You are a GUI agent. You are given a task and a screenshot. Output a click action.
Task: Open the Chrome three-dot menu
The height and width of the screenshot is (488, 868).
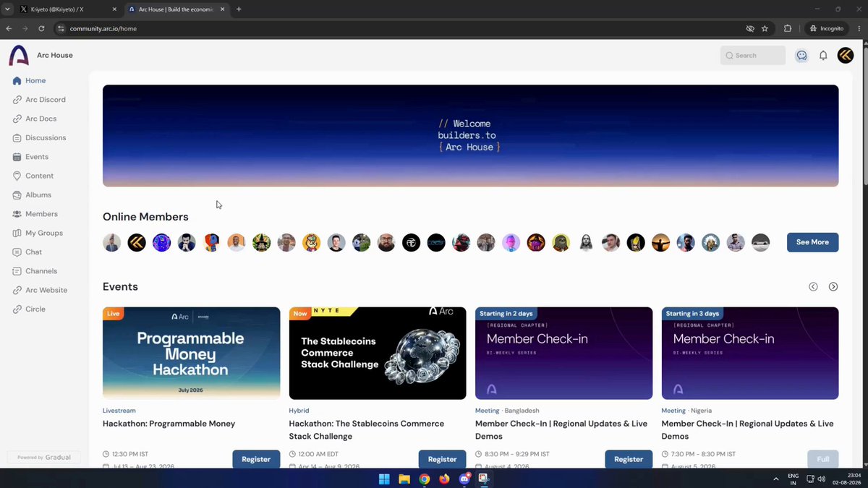point(859,29)
